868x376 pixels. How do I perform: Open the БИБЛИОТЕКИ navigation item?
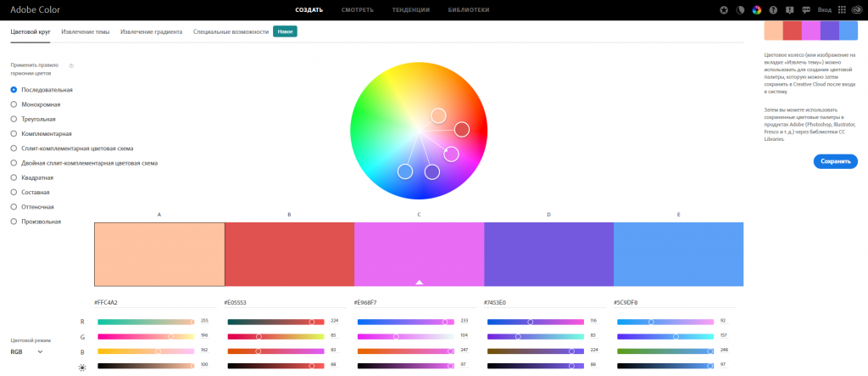click(x=468, y=10)
